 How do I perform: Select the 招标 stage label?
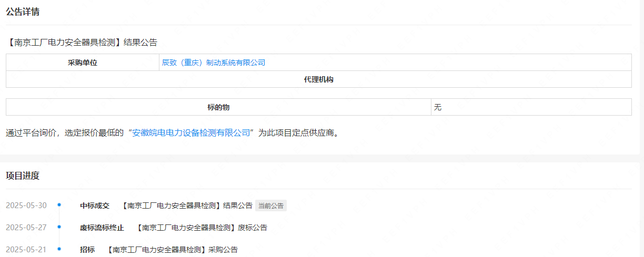point(87,250)
